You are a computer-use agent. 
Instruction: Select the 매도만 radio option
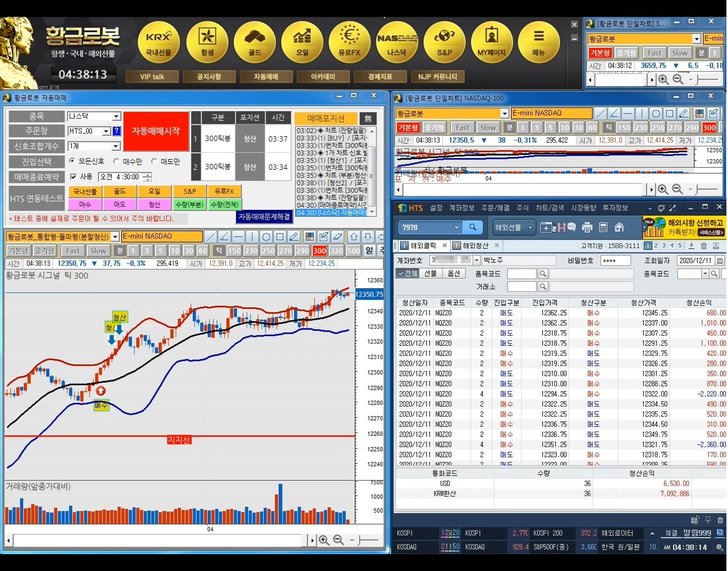[154, 161]
